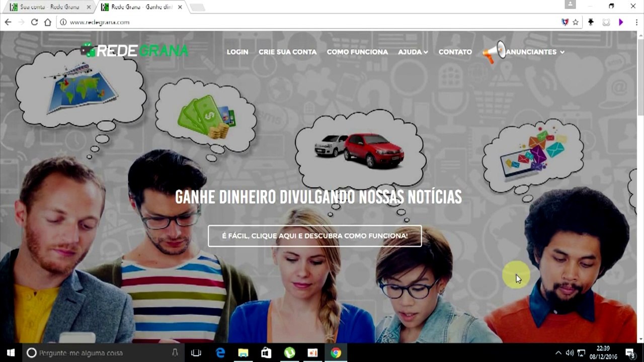Open the Windows Store from taskbar
The height and width of the screenshot is (362, 644).
coord(266,353)
